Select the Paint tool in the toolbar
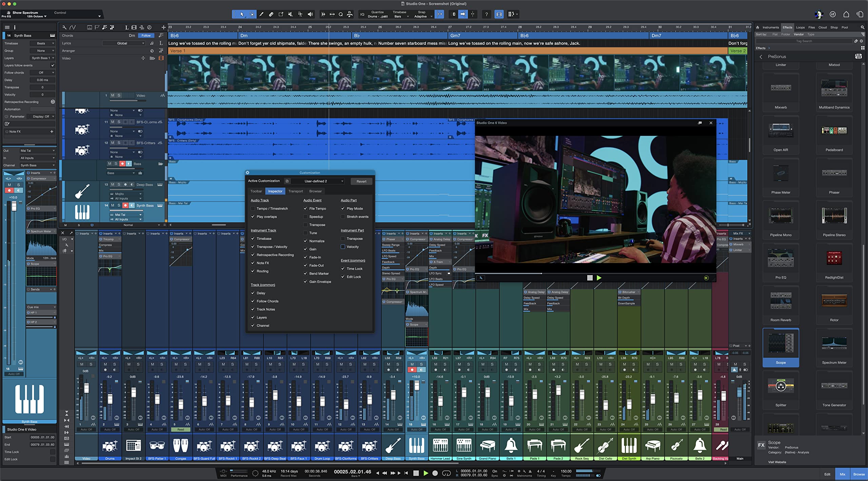 [x=261, y=14]
